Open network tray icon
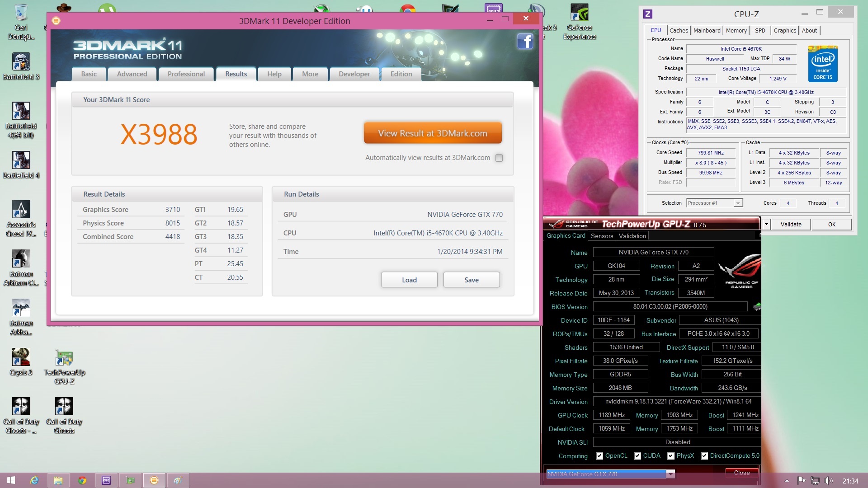 (815, 481)
